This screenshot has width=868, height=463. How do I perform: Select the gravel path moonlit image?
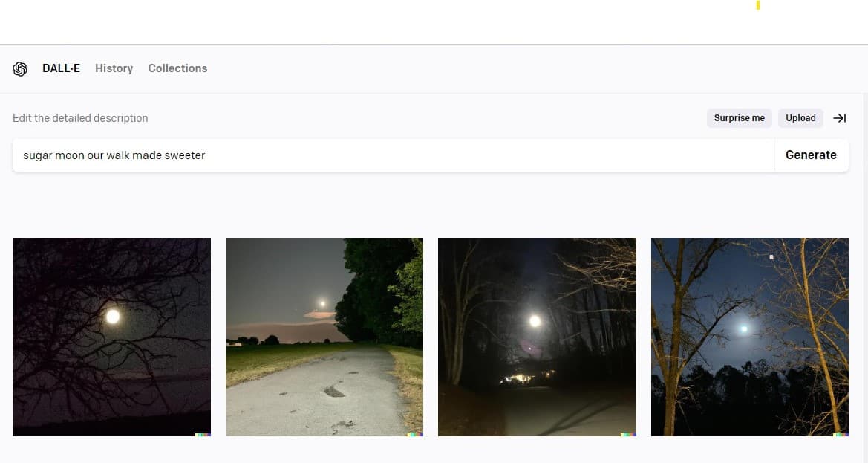(x=324, y=337)
